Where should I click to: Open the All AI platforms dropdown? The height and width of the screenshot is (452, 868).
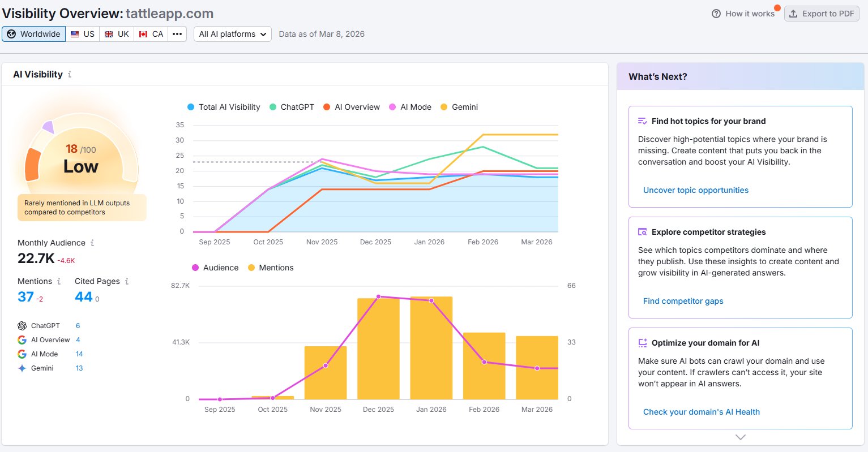coord(233,34)
